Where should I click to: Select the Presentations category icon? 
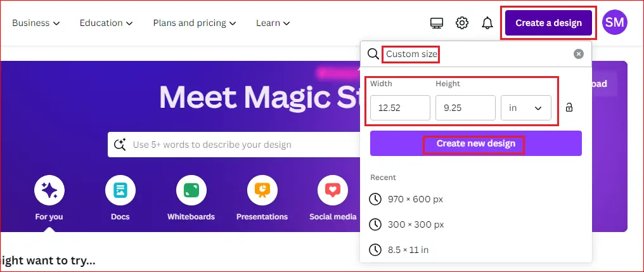(262, 190)
